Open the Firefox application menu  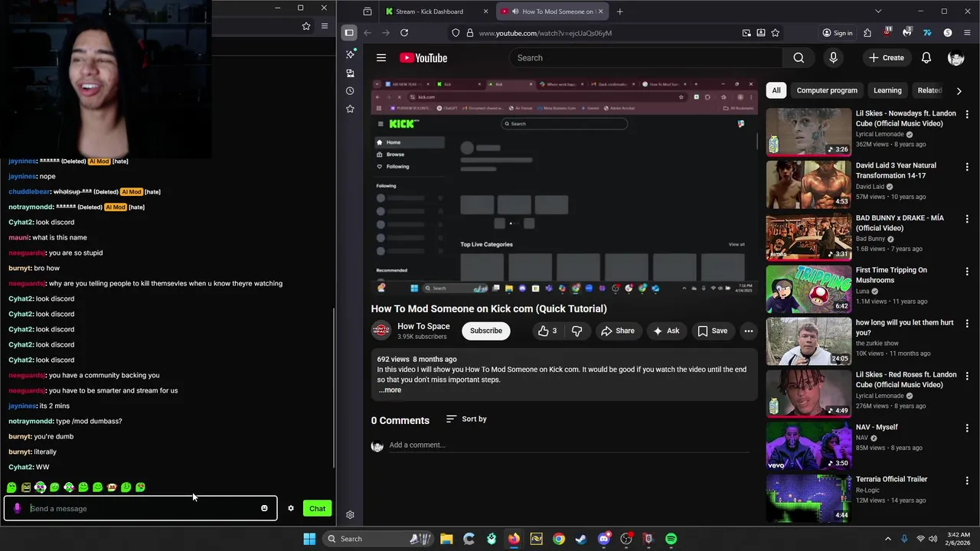[968, 33]
